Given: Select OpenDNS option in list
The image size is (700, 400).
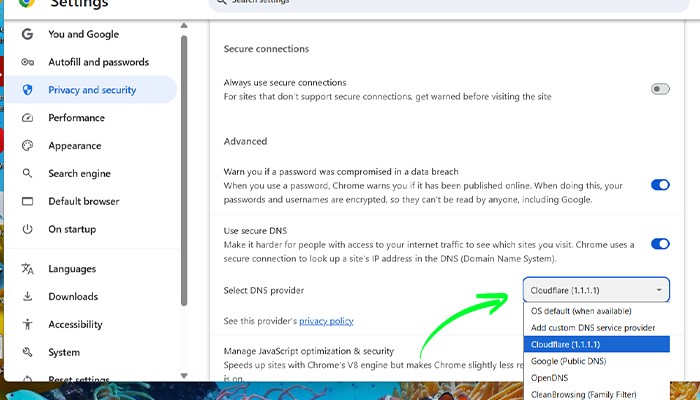Looking at the screenshot, I should pos(596,378).
